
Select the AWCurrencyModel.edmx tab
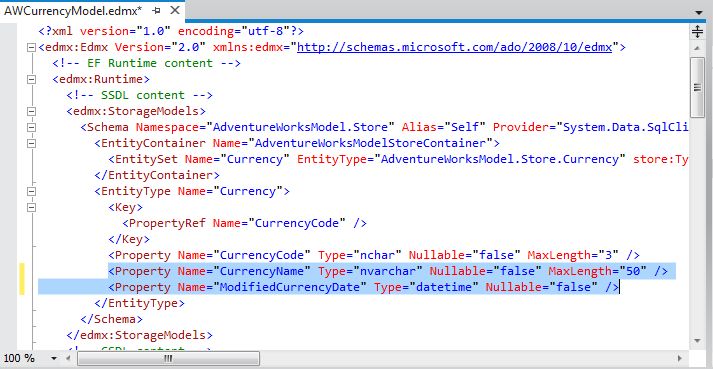[x=73, y=10]
